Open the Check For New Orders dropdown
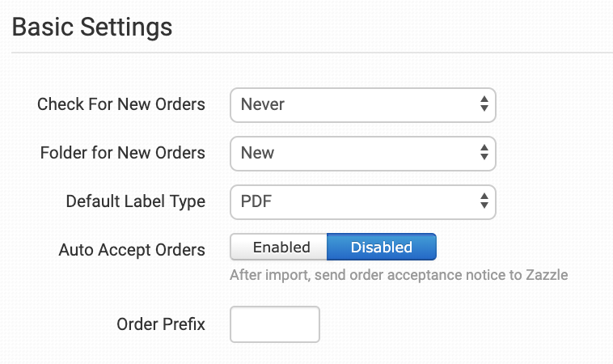This screenshot has height=364, width=613. (362, 104)
